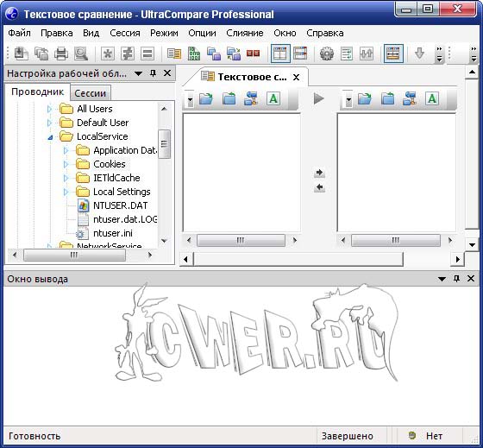Image resolution: width=483 pixels, height=448 pixels.
Task: Open settings via gear icon
Action: click(x=327, y=54)
